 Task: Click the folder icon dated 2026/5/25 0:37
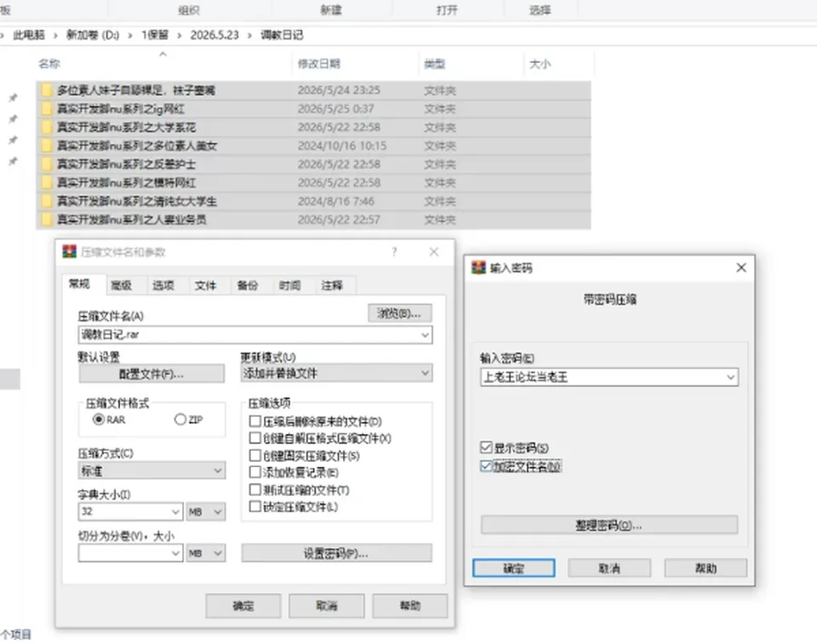pos(47,108)
